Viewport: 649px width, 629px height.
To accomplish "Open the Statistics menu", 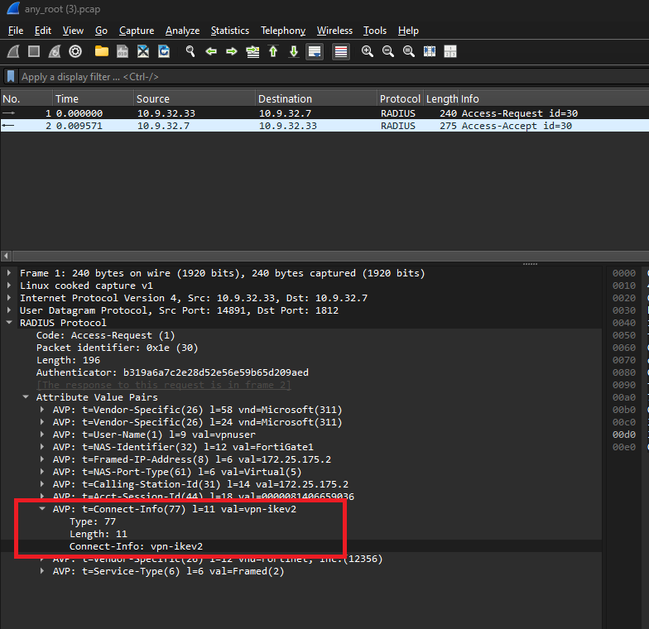I will click(x=230, y=31).
